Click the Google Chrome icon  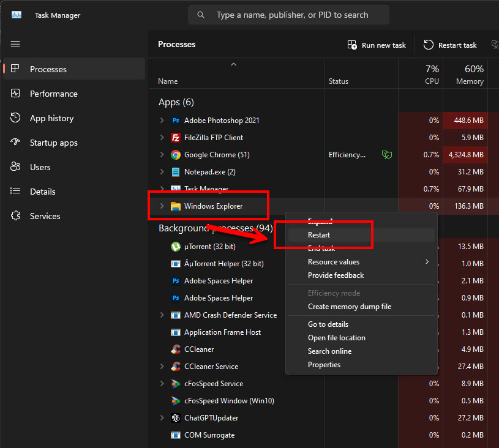coord(176,155)
